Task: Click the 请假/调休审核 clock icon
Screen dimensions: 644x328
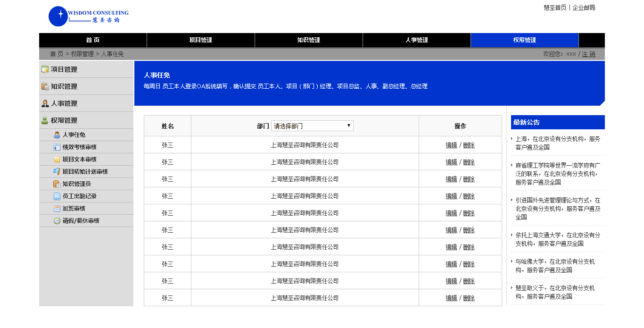Action: (57, 221)
